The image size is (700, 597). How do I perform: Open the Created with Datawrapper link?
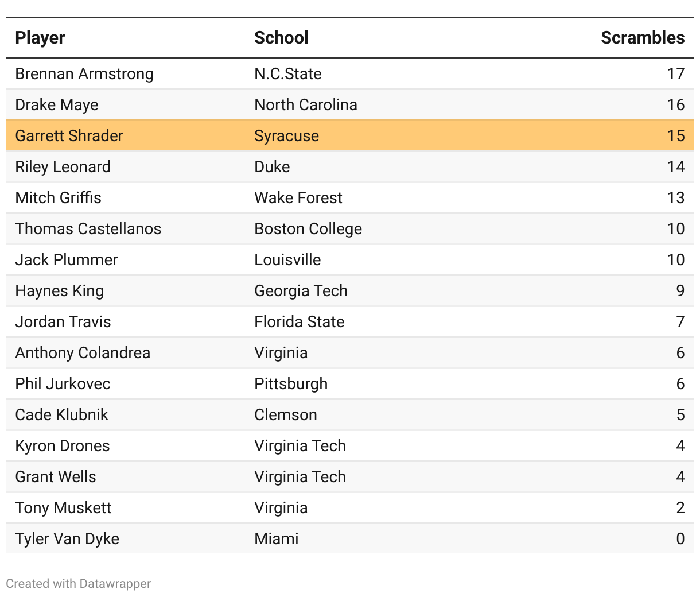click(x=79, y=584)
